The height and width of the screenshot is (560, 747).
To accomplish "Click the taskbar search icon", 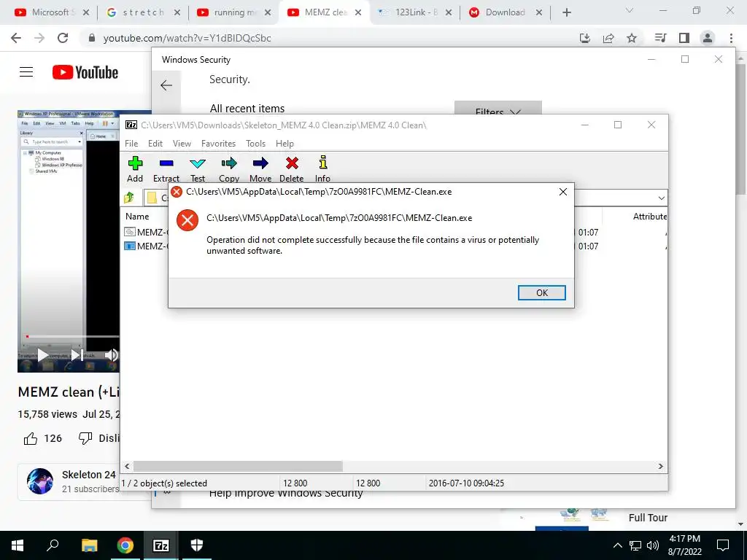I will coord(53,545).
